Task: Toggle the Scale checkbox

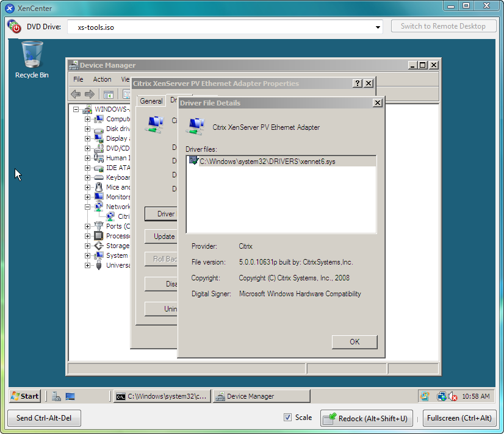Action: coord(288,418)
